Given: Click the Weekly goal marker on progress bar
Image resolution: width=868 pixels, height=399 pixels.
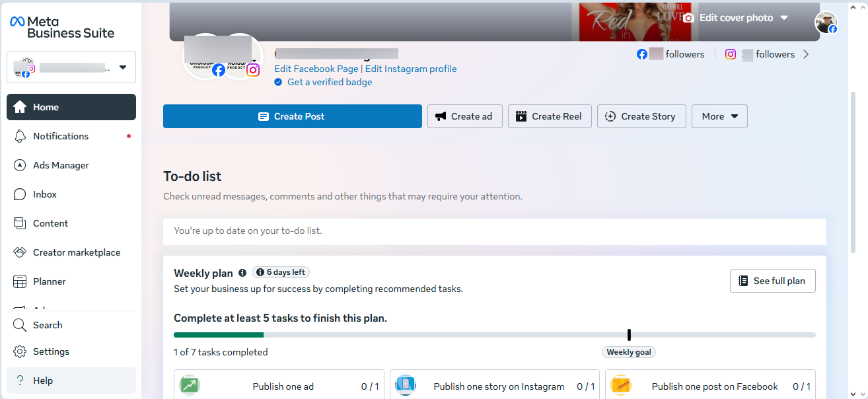Looking at the screenshot, I should point(628,335).
